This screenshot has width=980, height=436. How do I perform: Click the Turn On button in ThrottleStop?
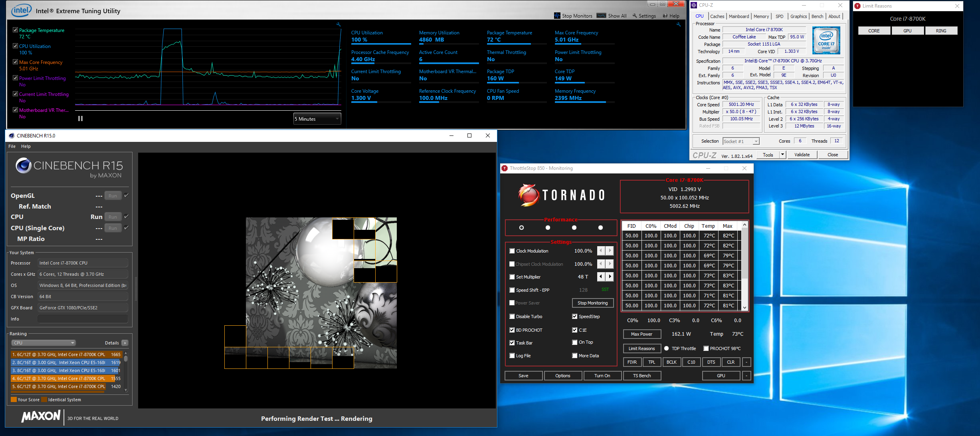click(x=602, y=376)
